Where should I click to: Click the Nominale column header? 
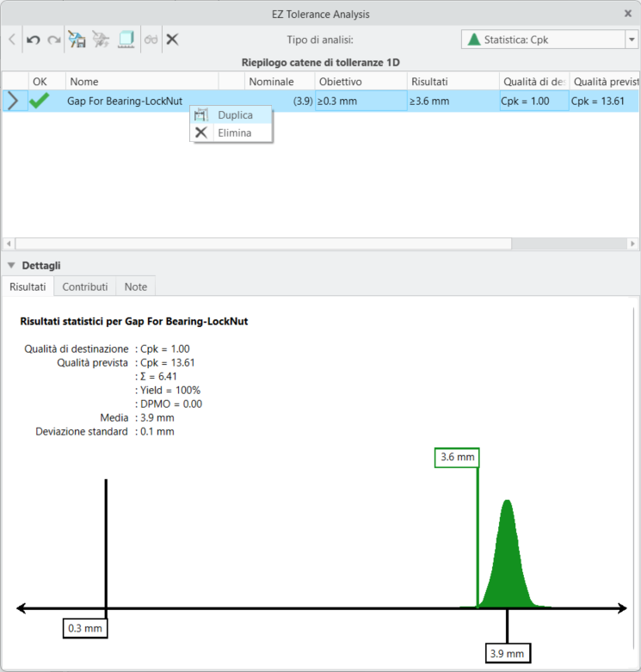[280, 82]
